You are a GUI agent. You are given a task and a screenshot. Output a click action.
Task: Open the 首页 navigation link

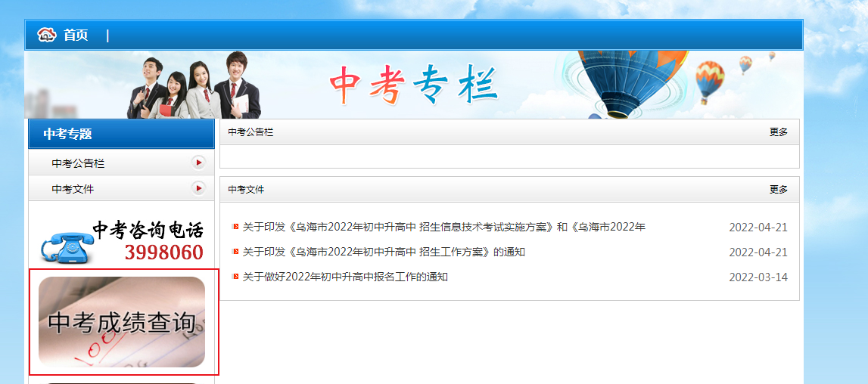pos(75,36)
